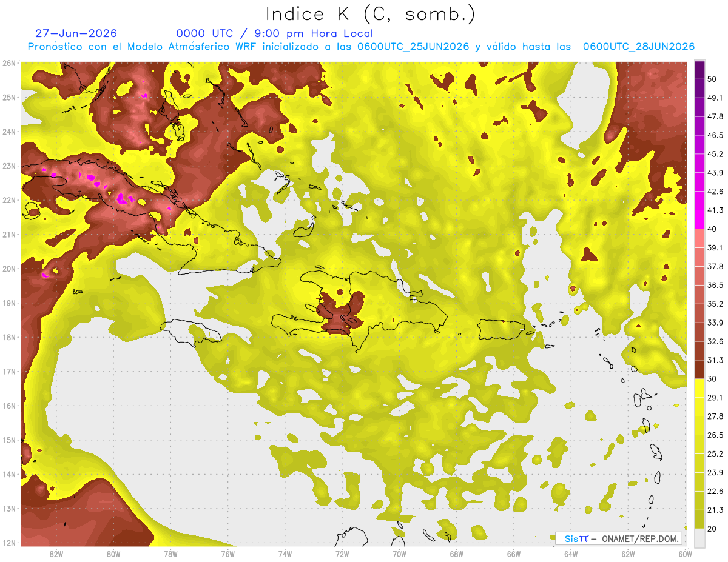Screen dimensions: 728x562
Task: Click the dark purple swatch beside 50
Action: click(x=699, y=69)
